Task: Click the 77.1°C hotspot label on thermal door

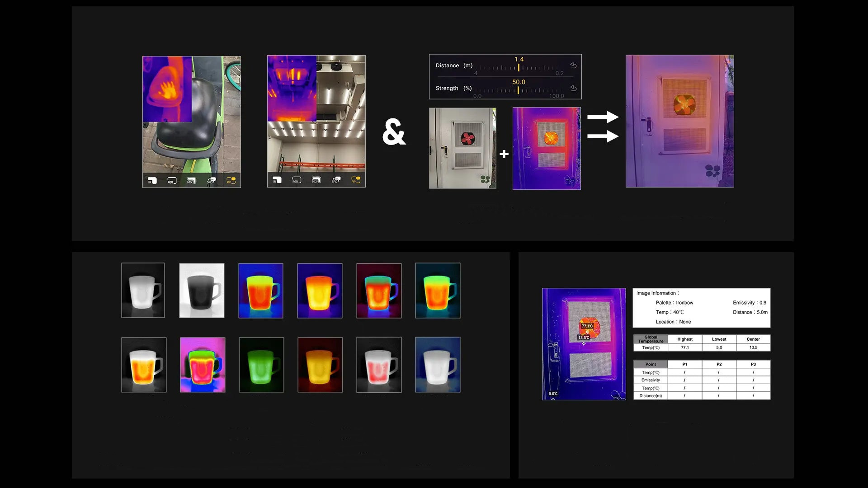Action: (587, 326)
